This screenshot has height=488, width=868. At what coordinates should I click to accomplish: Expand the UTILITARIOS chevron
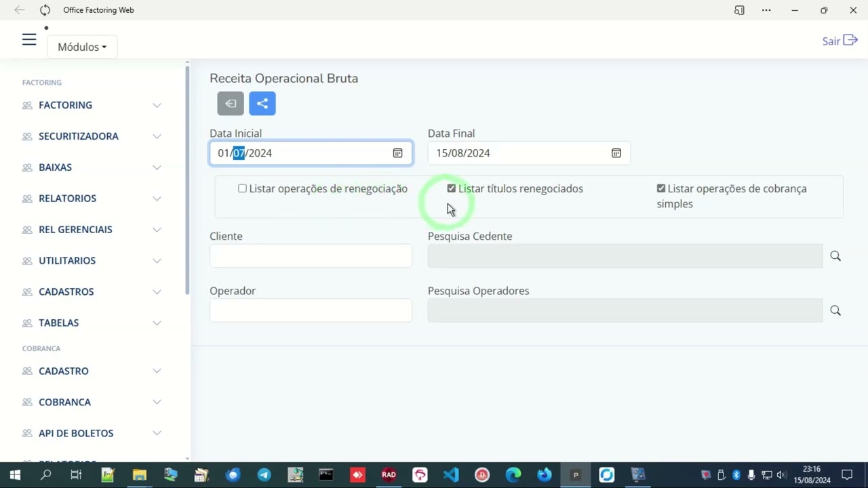[157, 261]
